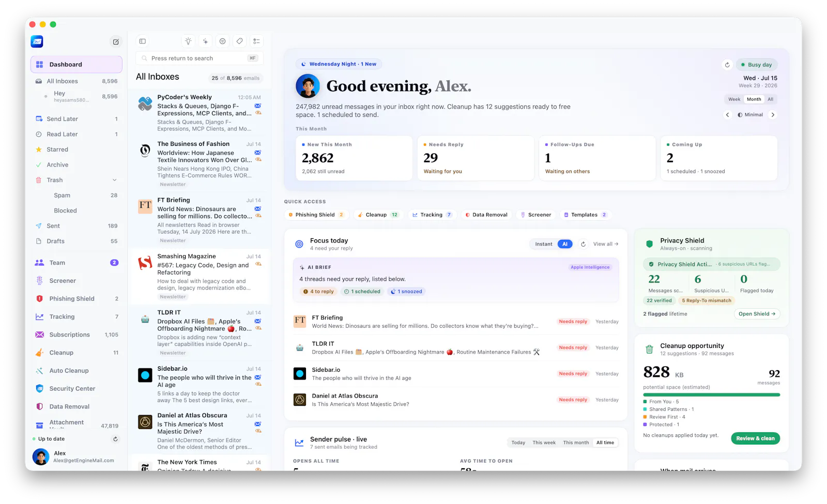827x504 pixels.
Task: Open the Minimal theme selector
Action: [x=750, y=115]
